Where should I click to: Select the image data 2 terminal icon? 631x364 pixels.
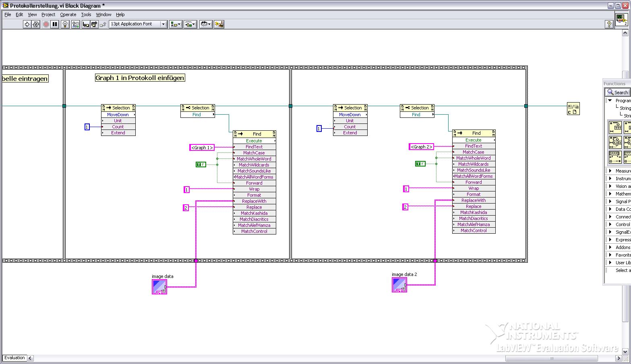399,285
